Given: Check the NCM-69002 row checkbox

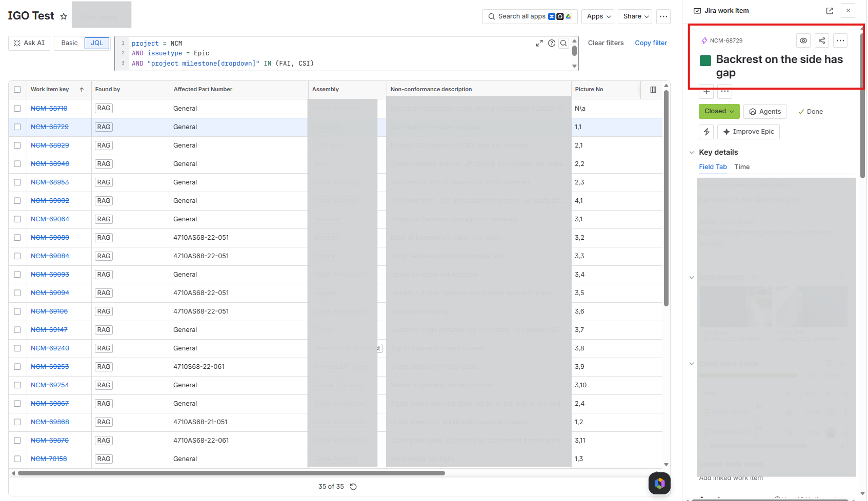Looking at the screenshot, I should [17, 201].
